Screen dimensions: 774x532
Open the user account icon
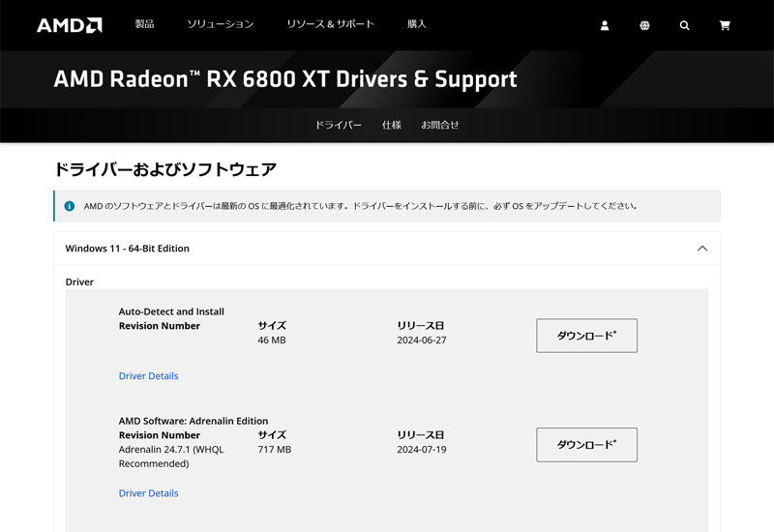coord(604,26)
